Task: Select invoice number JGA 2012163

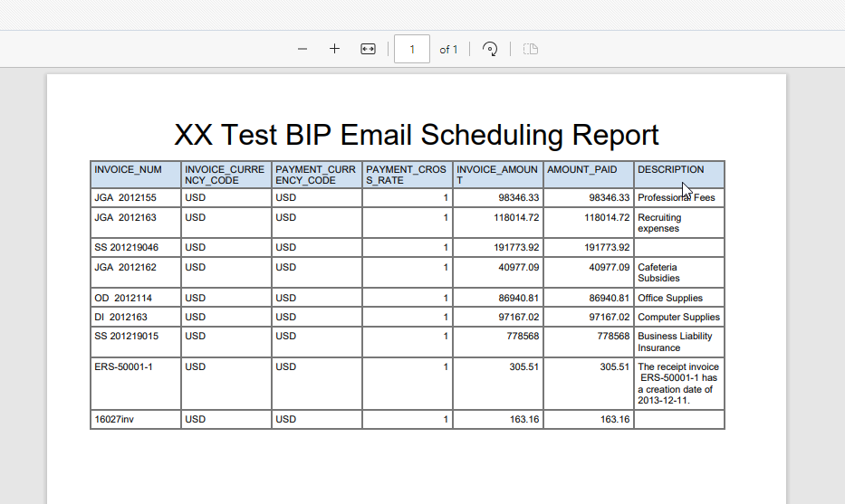Action: (x=126, y=217)
